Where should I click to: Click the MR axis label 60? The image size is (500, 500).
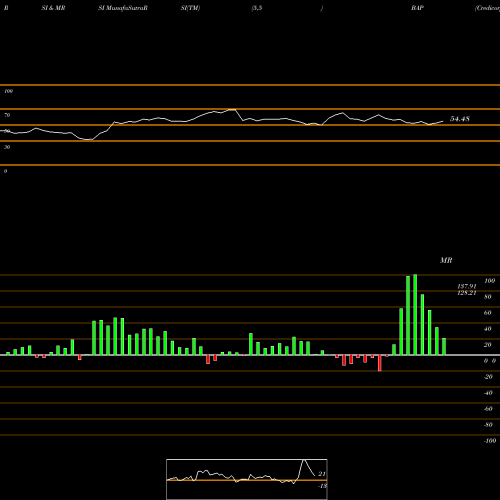[487, 313]
